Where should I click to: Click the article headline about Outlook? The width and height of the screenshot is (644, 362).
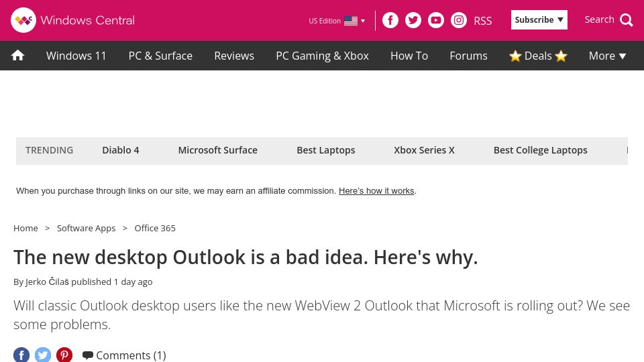point(246,257)
